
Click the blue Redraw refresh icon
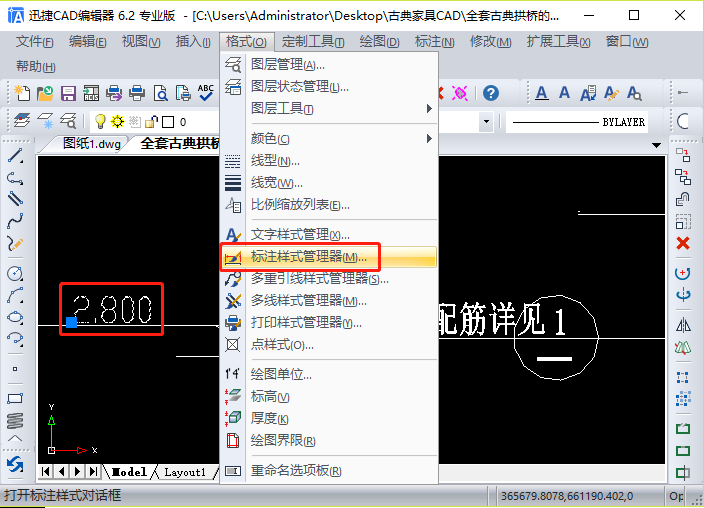point(15,464)
